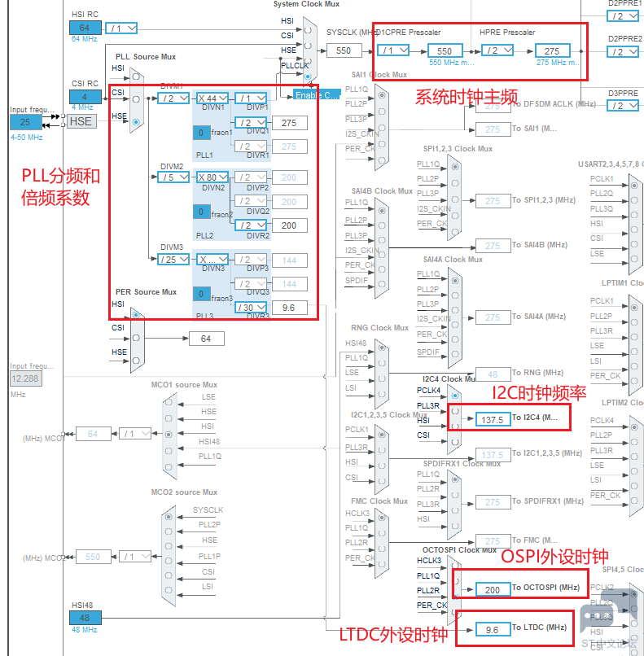Open the DIVR3 /30 divider dropdown
The width and height of the screenshot is (644, 656).
pyautogui.click(x=251, y=308)
